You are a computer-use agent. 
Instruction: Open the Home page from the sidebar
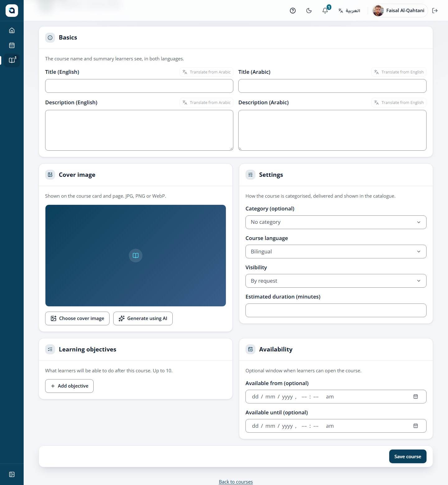pyautogui.click(x=12, y=31)
